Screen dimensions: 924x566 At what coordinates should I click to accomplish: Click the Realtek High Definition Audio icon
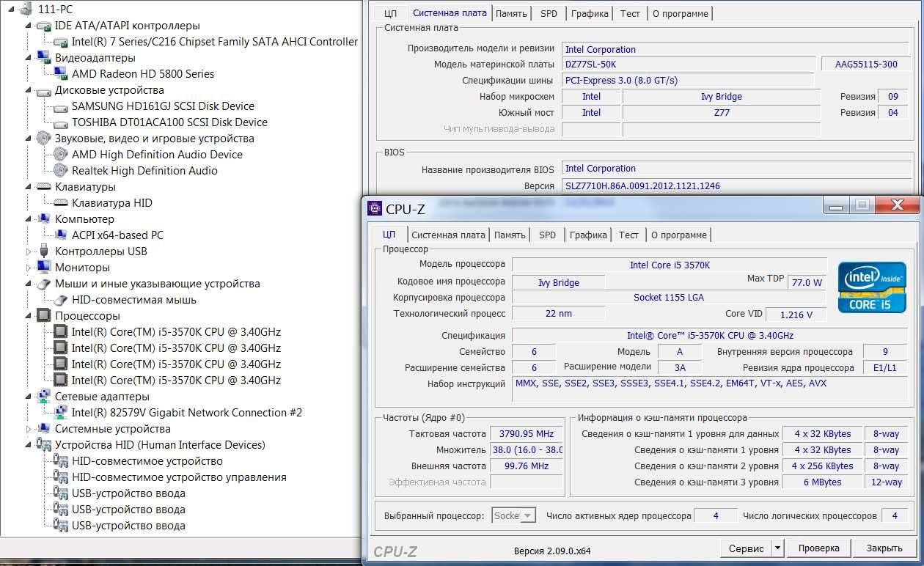[61, 170]
